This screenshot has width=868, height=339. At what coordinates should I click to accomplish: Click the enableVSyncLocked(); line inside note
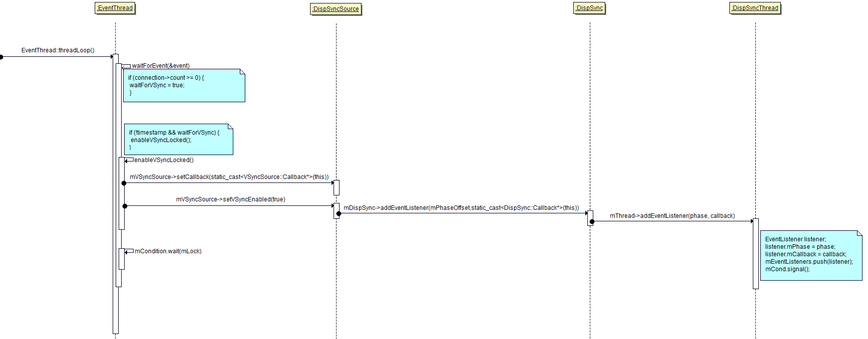(161, 140)
